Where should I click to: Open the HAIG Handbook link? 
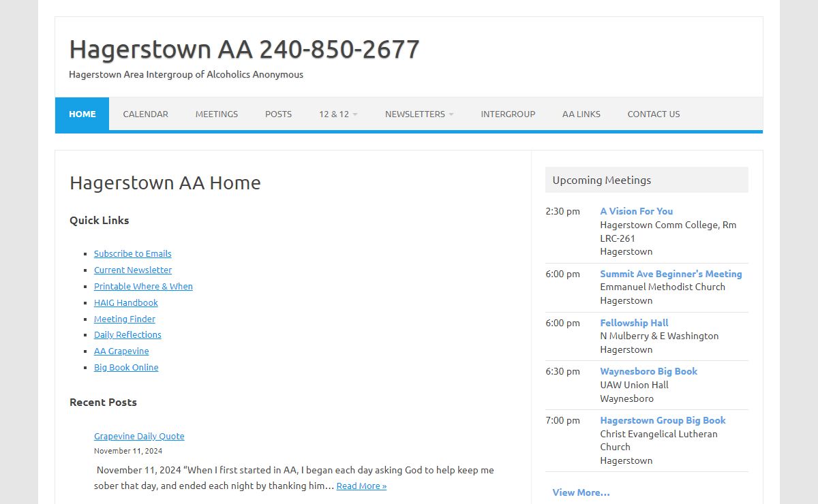(126, 302)
